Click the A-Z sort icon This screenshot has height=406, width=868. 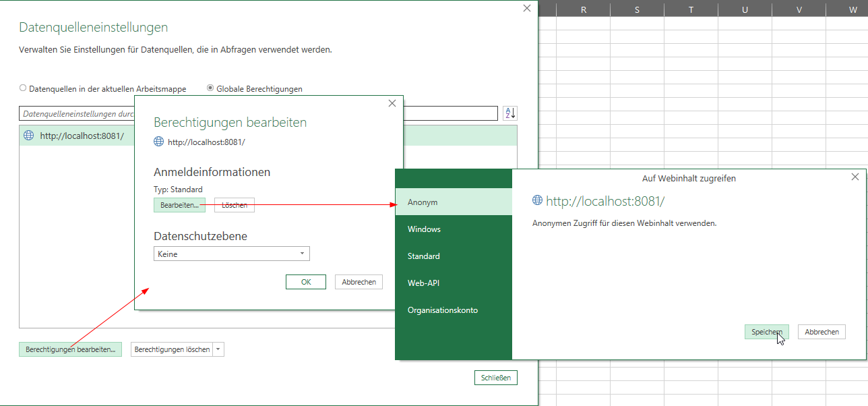pos(509,113)
